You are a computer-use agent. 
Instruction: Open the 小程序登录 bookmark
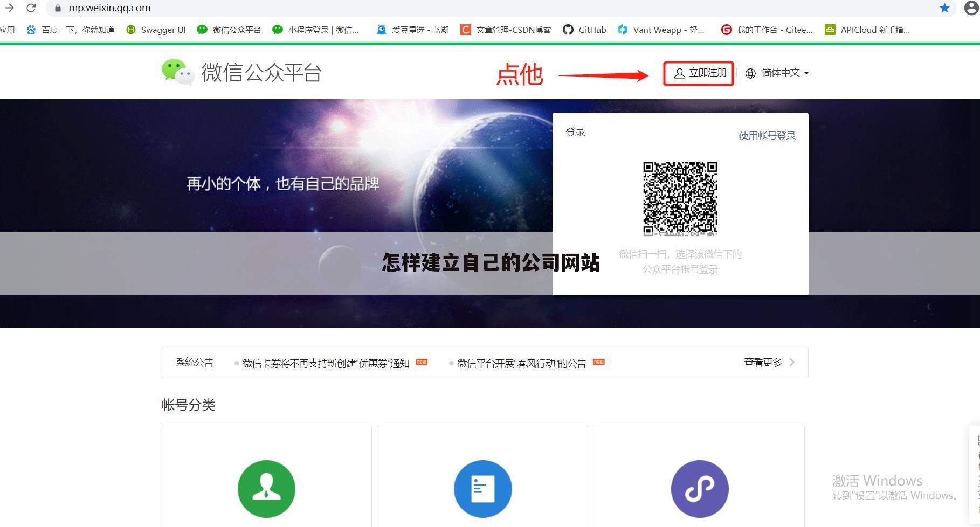pos(315,30)
